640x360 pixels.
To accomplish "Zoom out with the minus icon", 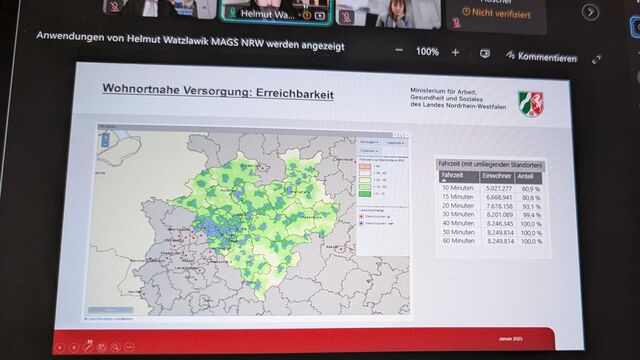I will coord(399,51).
